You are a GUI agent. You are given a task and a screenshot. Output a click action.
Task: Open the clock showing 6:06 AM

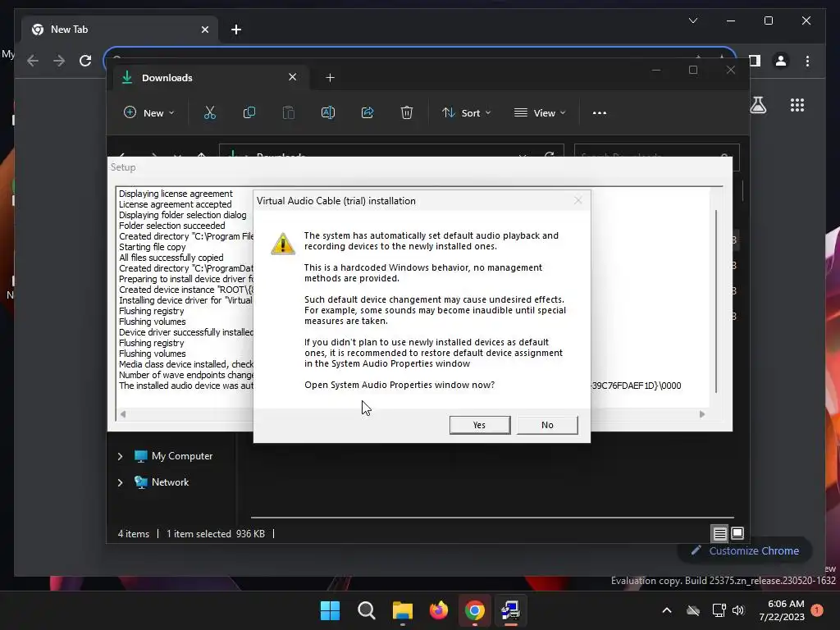coord(782,610)
